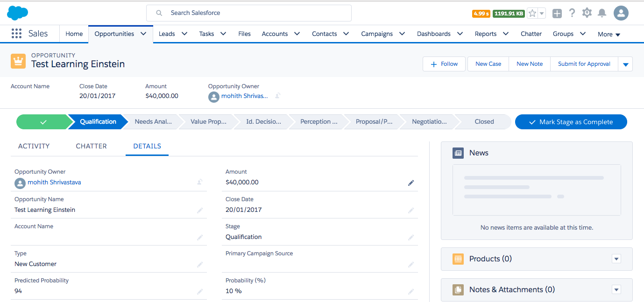Open the More navigation menu
The image size is (644, 302).
pyautogui.click(x=609, y=34)
